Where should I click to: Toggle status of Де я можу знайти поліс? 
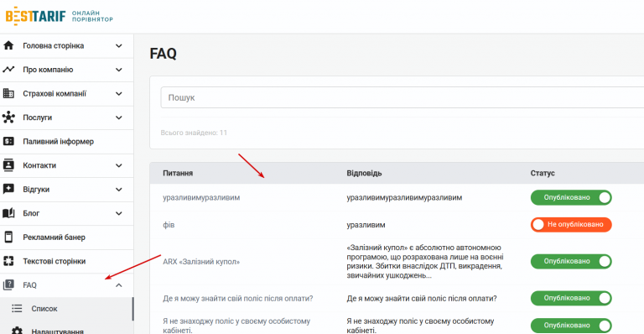coord(571,298)
